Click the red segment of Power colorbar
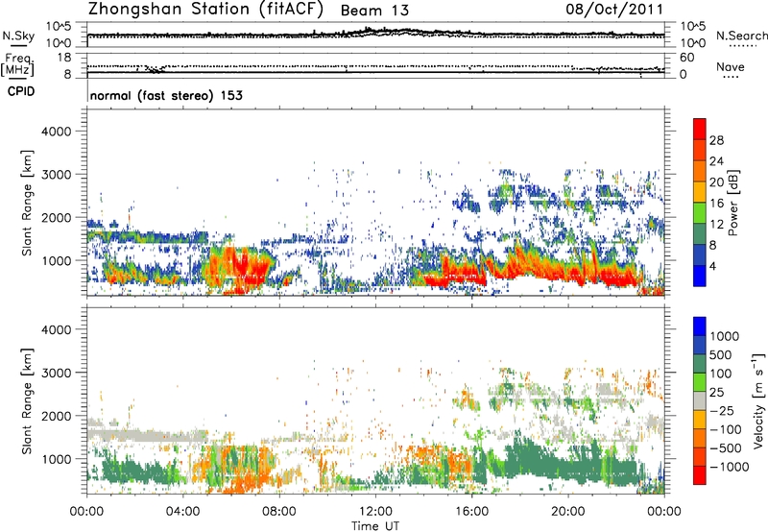 pos(700,130)
